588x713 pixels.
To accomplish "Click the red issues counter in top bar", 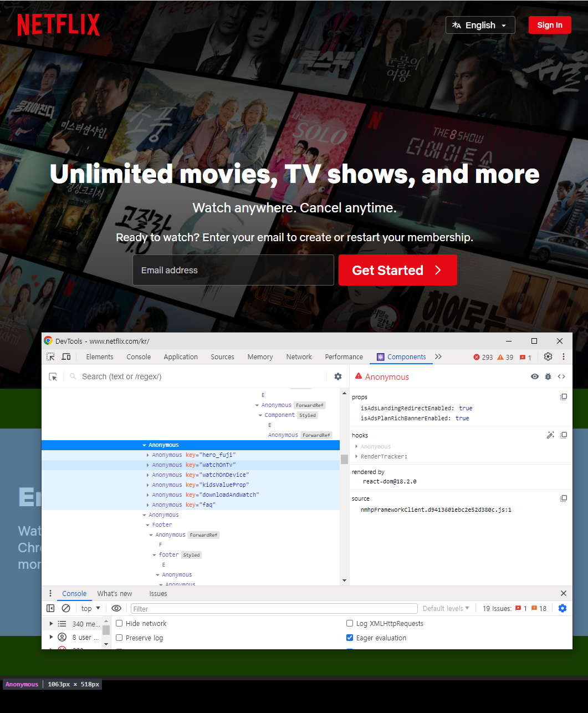I will click(525, 358).
